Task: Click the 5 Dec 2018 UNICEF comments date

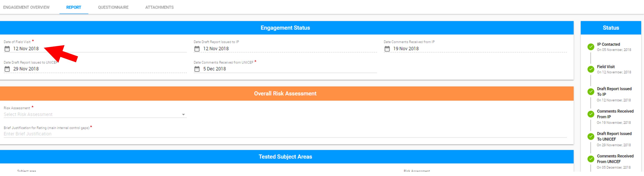Action: [x=215, y=69]
